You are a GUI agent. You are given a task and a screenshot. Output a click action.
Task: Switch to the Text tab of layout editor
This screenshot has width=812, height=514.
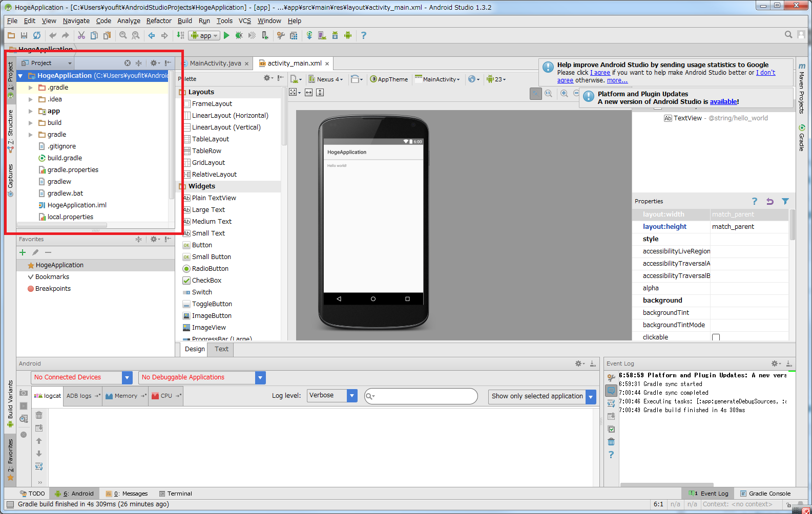coord(221,349)
